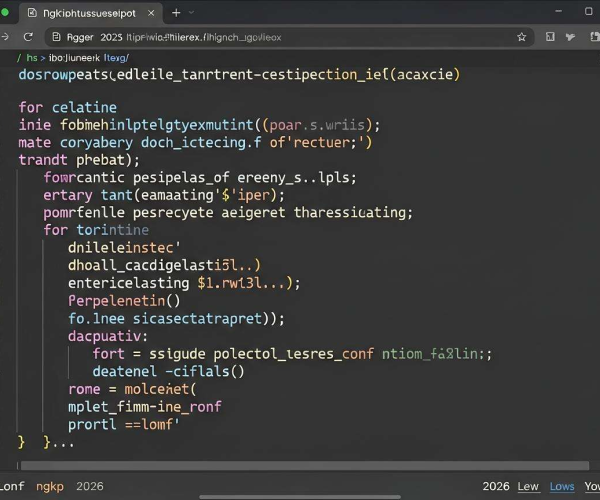Click code line 'dacpuativ:'
This screenshot has width=600, height=500.
pyautogui.click(x=108, y=336)
